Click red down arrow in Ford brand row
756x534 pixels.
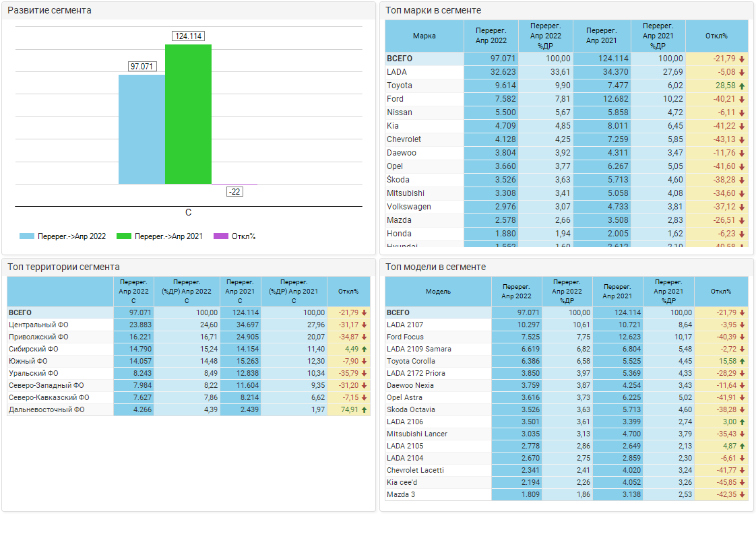(742, 99)
